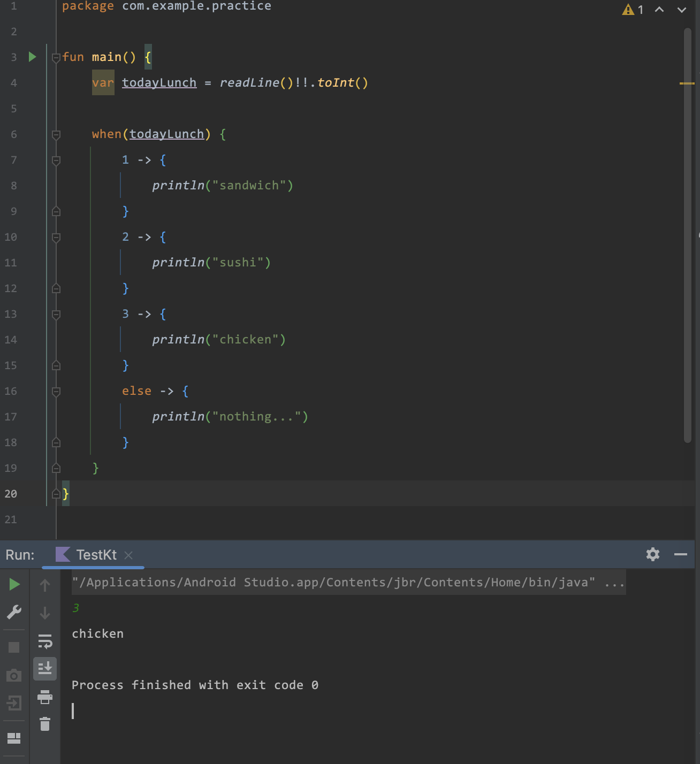Viewport: 700px width, 764px height.
Task: Go to next highlighted error arrow
Action: 682,10
